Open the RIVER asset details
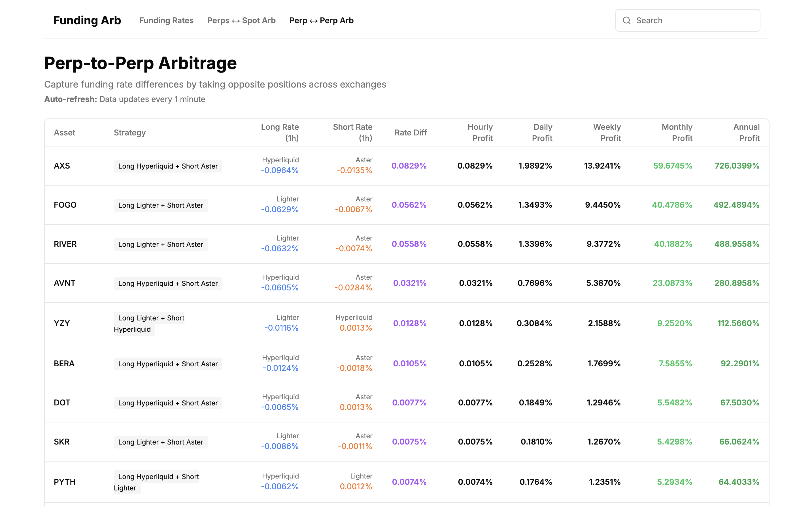The height and width of the screenshot is (506, 812). pyautogui.click(x=65, y=244)
